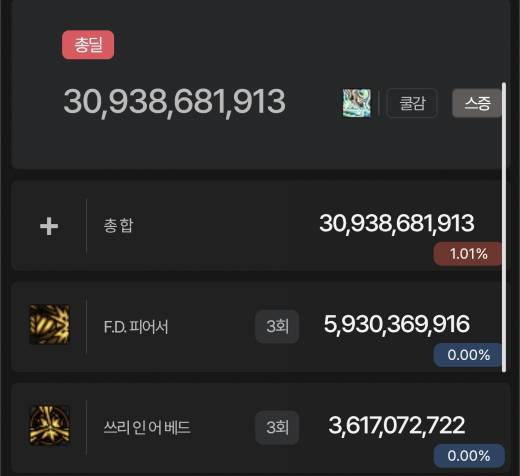Click the 0.00% badge under 쓰리 인 어 베드
The height and width of the screenshot is (476, 520).
(x=469, y=456)
